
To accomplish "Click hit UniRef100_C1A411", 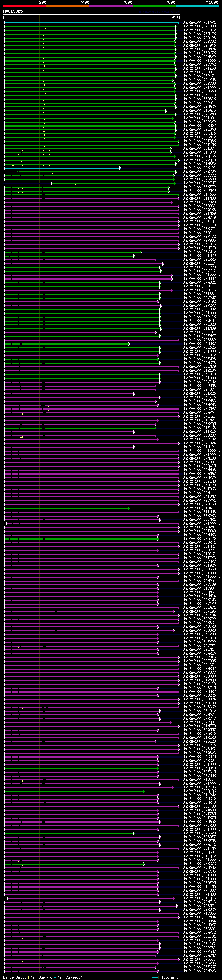I will coord(199,508).
